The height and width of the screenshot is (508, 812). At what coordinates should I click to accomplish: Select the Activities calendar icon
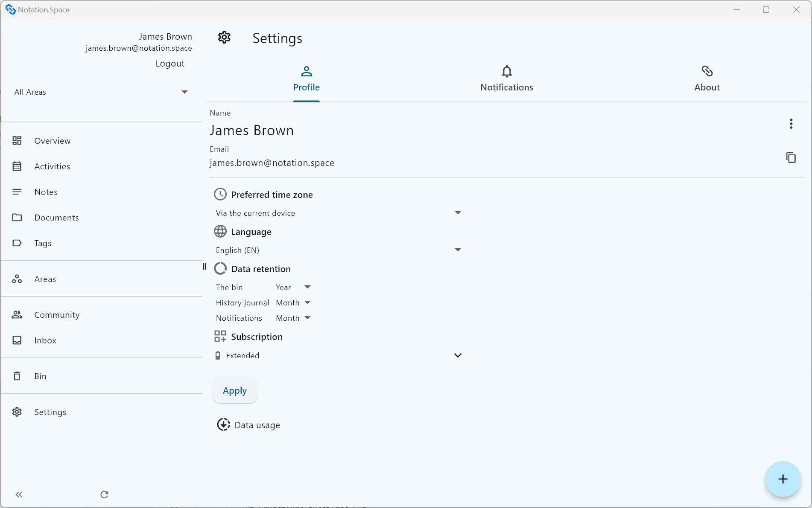pyautogui.click(x=17, y=166)
